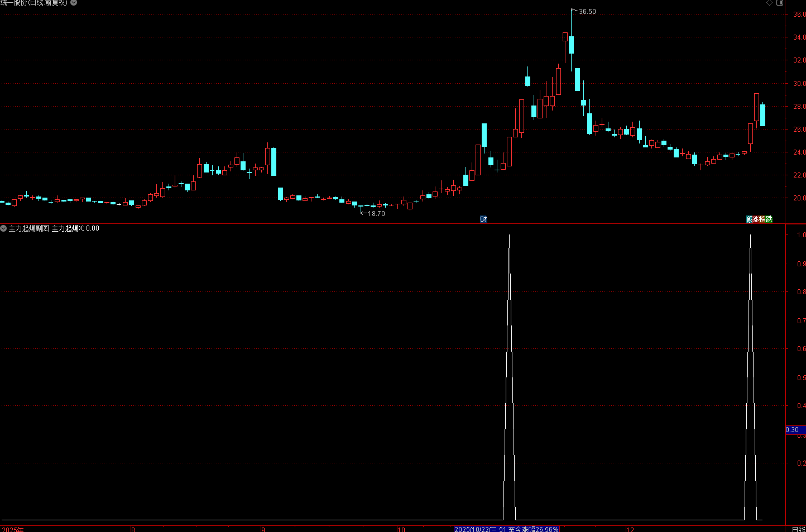Click the 解 event marker
The height and width of the screenshot is (532, 806).
tap(750, 219)
